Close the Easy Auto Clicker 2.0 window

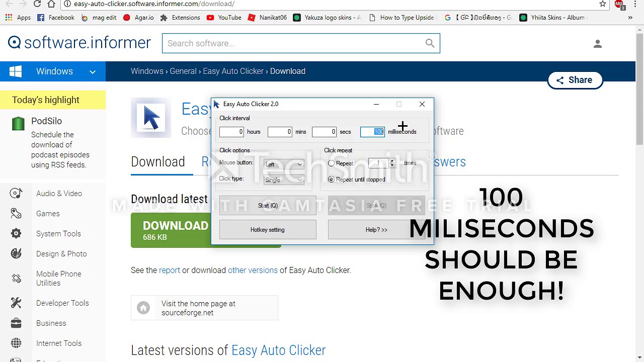click(422, 104)
